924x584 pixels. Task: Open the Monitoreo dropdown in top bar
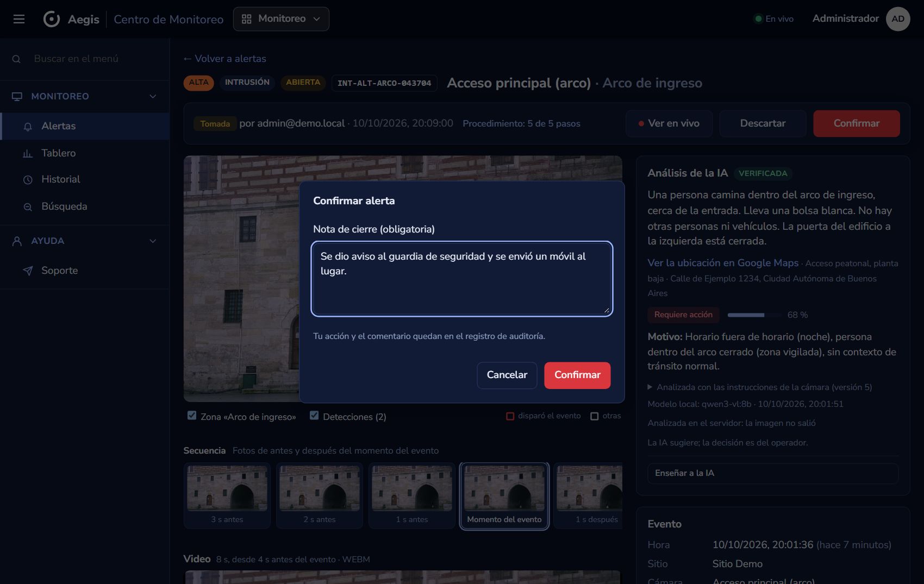coord(281,19)
